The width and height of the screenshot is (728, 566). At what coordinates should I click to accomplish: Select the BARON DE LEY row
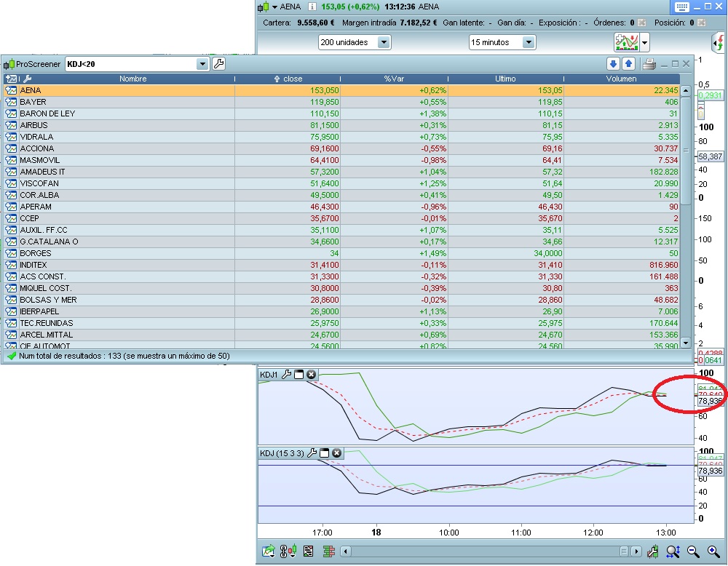(341, 113)
